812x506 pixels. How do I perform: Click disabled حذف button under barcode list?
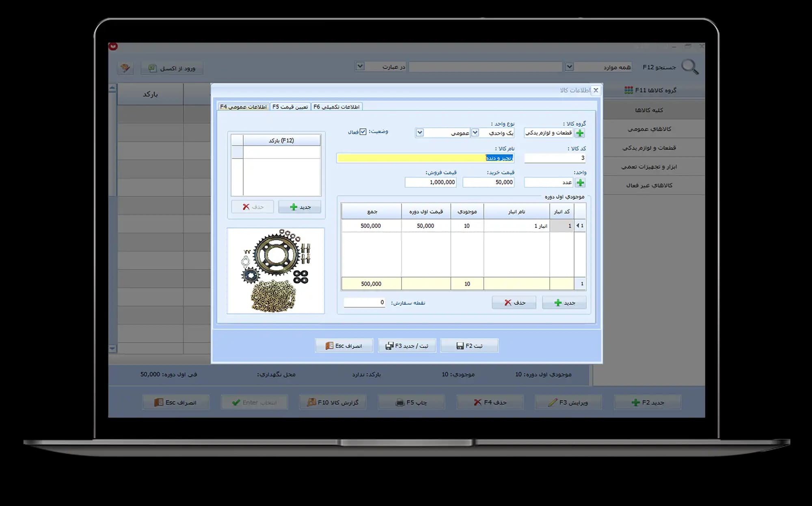pos(253,207)
